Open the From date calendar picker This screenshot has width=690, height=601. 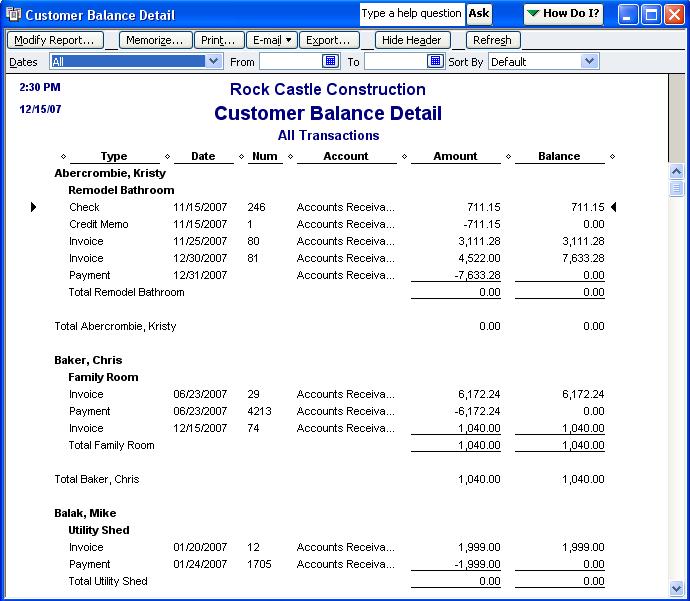point(330,61)
